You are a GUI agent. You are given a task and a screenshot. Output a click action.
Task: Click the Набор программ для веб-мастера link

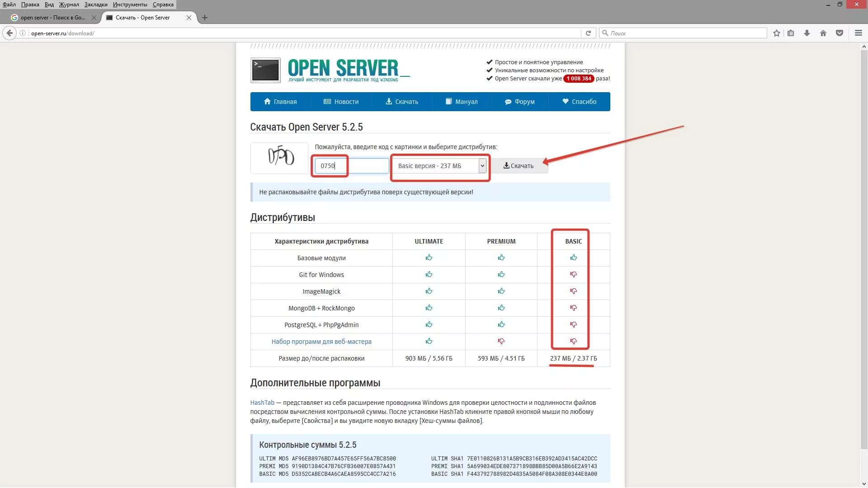point(321,342)
